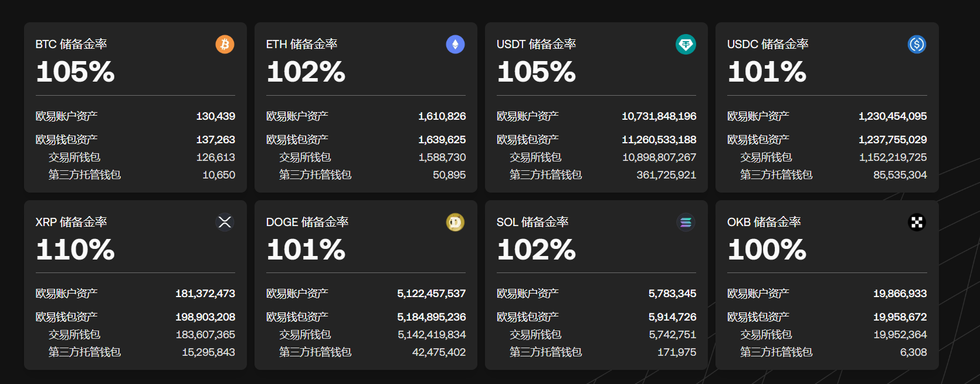Screen dimensions: 980x384
Task: Click DOGE wallet assets value 5,184,895,236
Action: click(x=432, y=317)
